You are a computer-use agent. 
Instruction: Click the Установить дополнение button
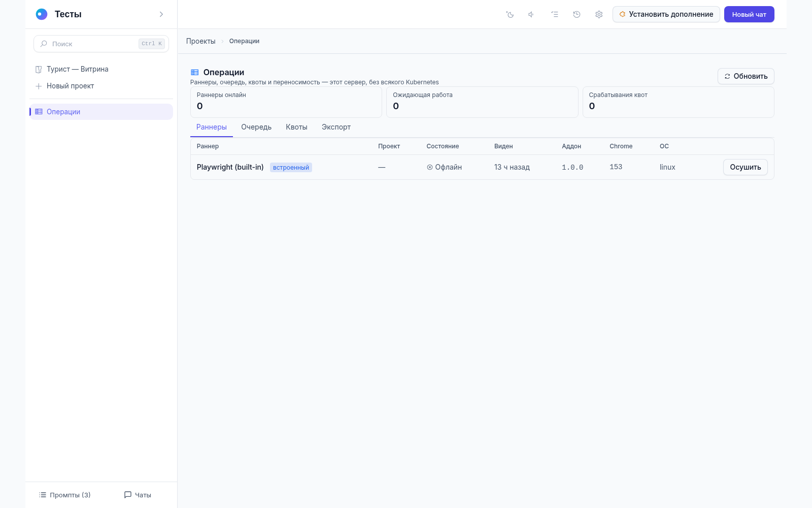click(666, 14)
